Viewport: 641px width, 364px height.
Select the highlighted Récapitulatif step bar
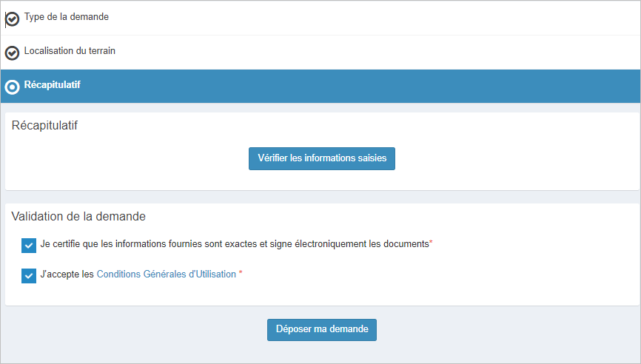[320, 87]
